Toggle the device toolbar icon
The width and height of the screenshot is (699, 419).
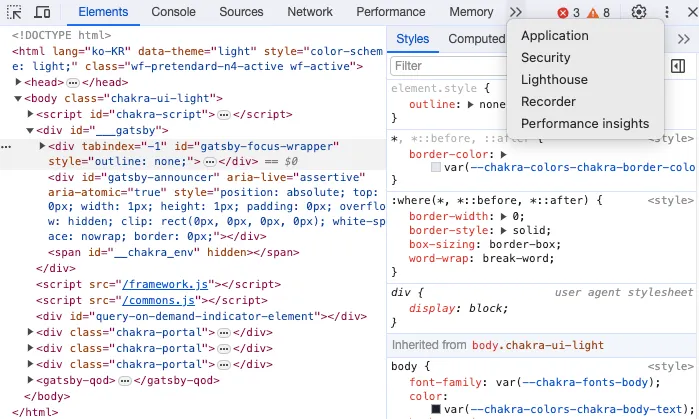coord(42,12)
